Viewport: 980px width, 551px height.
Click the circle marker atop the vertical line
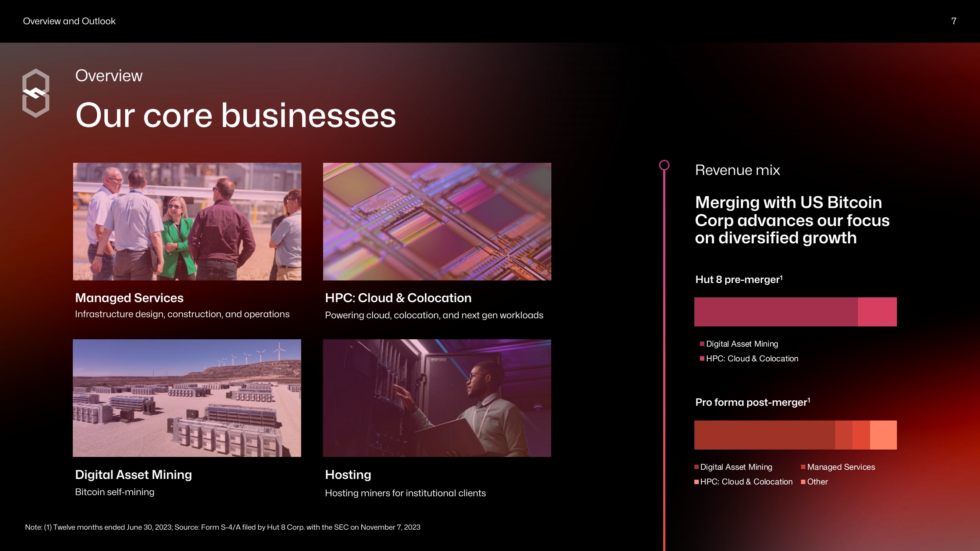[x=664, y=165]
